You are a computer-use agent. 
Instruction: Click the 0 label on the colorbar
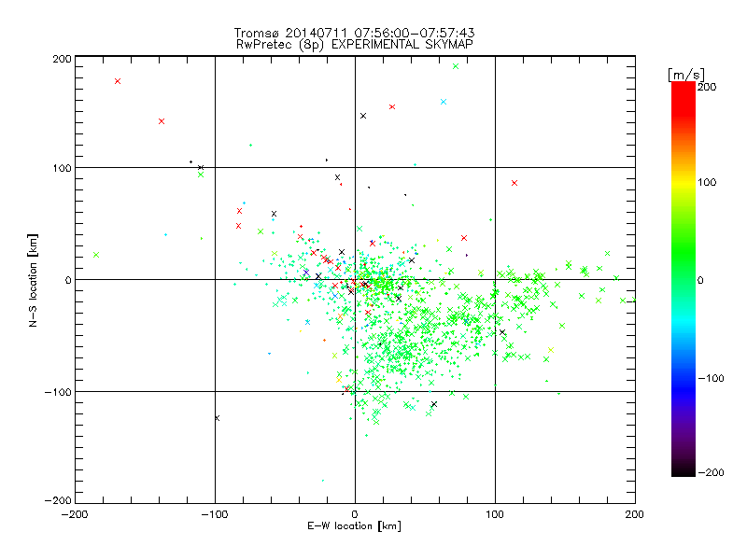click(x=700, y=281)
